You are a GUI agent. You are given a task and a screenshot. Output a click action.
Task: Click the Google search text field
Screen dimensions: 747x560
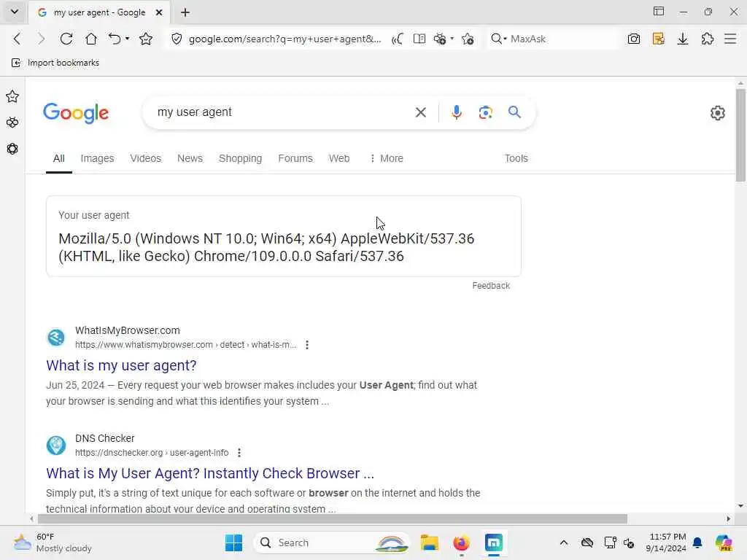281,112
